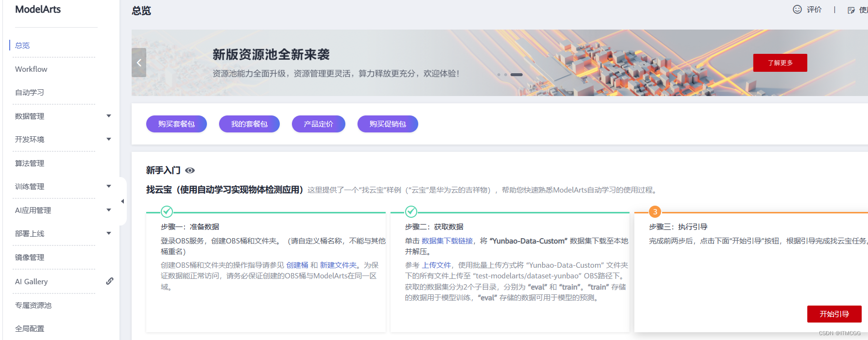Screen dimensions: 868x340
Task: Click the 产品定价 button
Action: click(319, 124)
